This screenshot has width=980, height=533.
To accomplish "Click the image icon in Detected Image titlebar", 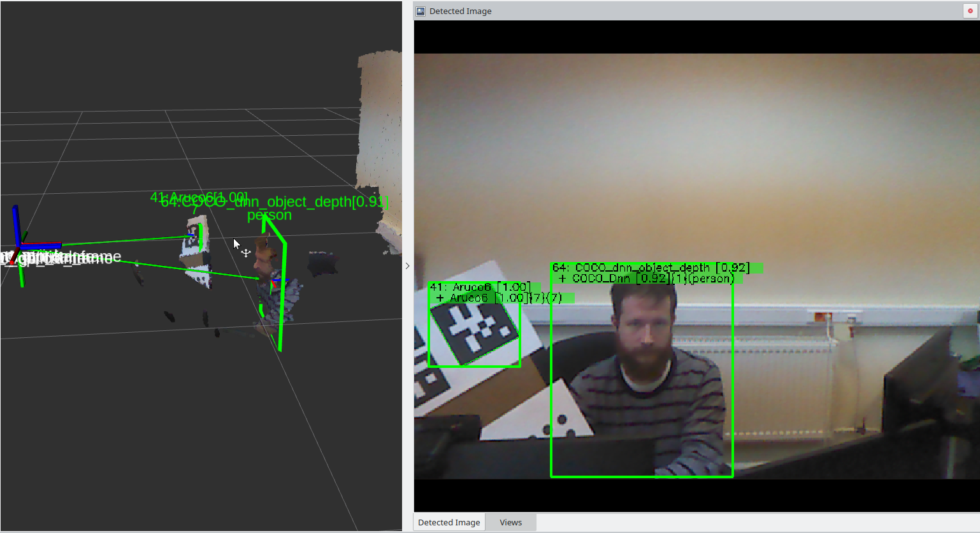I will (421, 11).
